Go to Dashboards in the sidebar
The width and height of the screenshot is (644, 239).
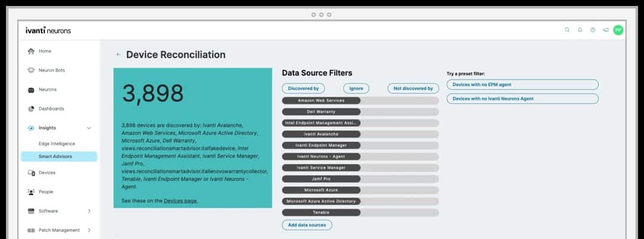(51, 109)
